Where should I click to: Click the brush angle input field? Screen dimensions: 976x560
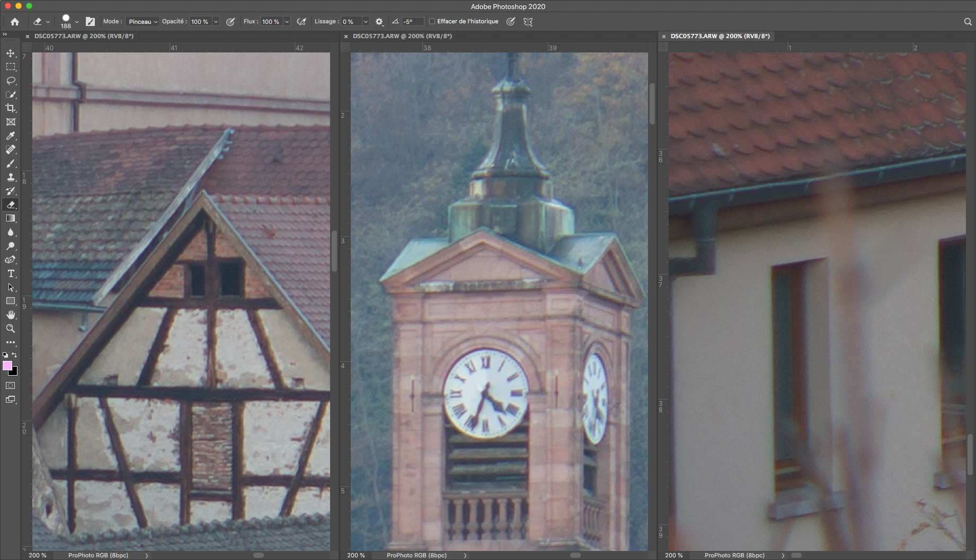pos(412,22)
